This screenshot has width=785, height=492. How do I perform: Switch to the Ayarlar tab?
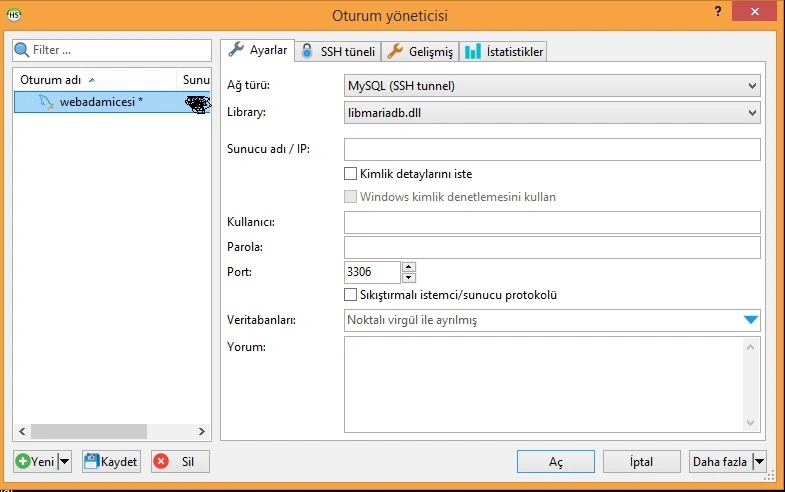tap(257, 51)
